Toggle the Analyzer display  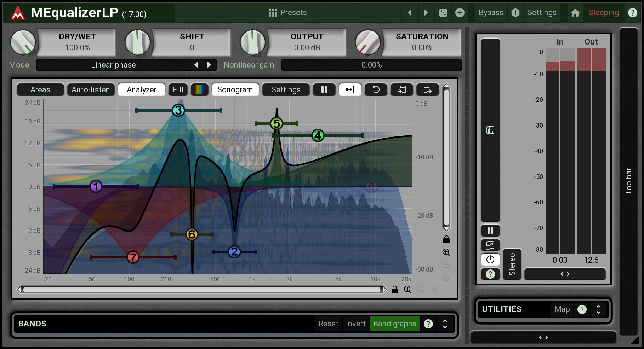(x=141, y=90)
